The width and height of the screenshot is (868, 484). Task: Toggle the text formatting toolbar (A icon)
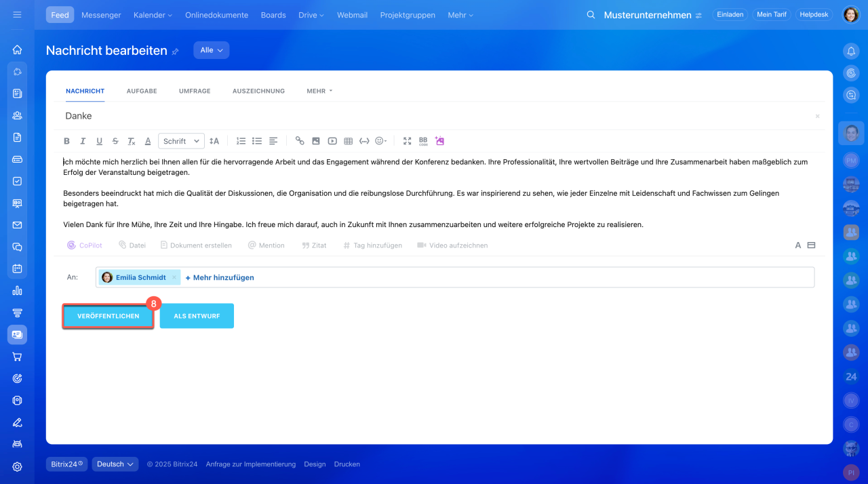798,245
